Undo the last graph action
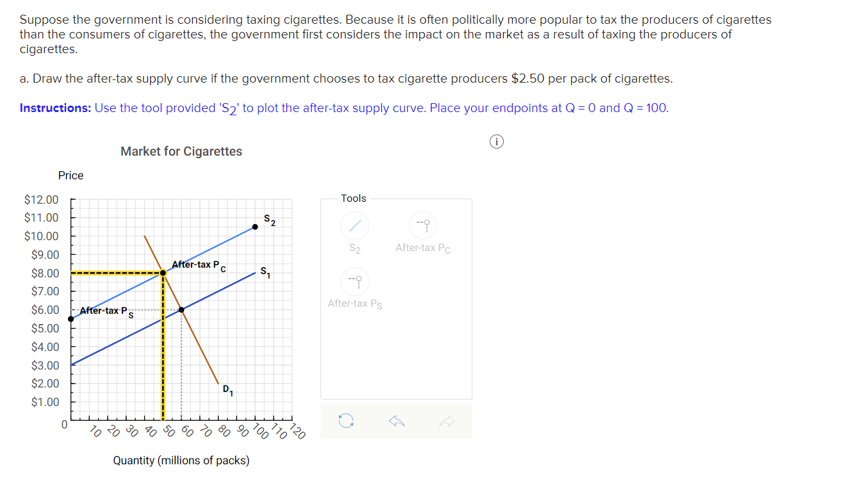 pyautogui.click(x=396, y=421)
